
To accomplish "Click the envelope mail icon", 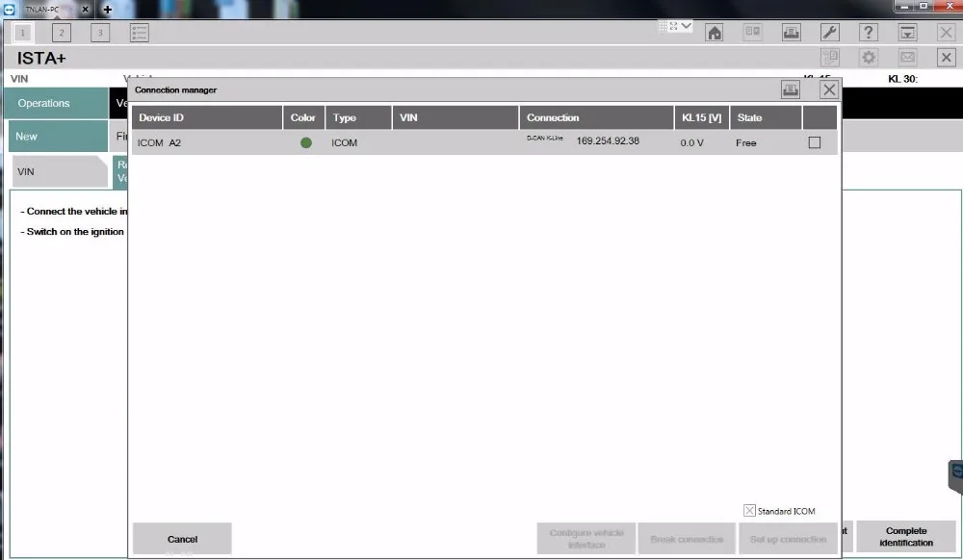I will coord(907,58).
